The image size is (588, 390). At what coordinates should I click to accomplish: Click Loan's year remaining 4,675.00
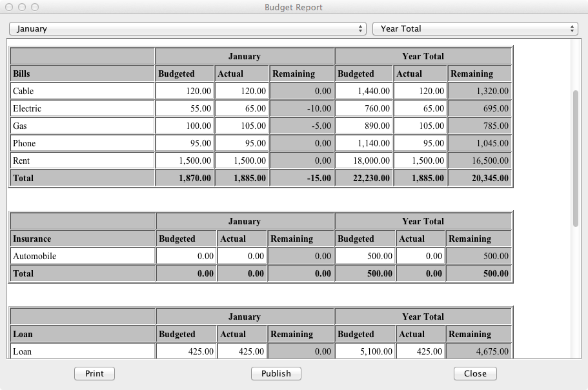click(479, 351)
